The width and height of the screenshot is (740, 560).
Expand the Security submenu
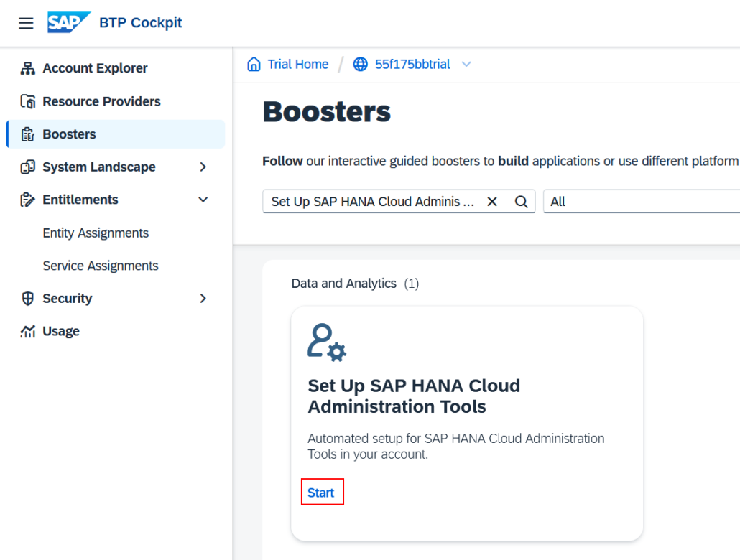(x=203, y=298)
